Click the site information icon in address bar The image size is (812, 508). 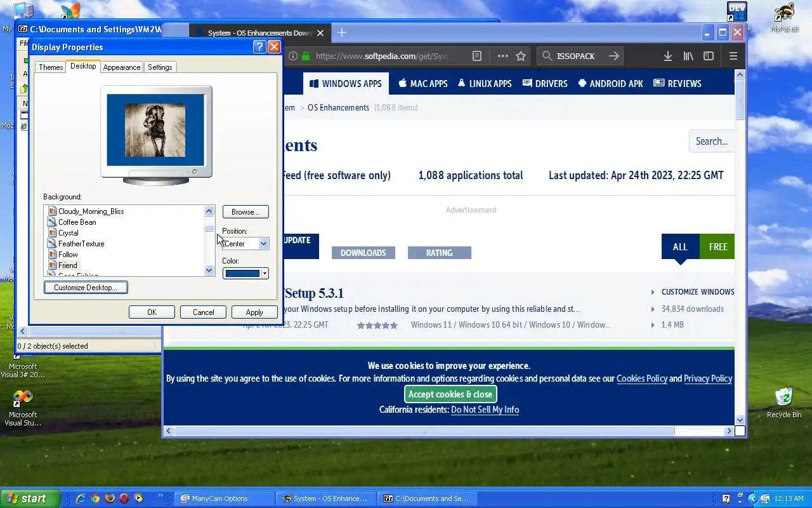(x=293, y=56)
